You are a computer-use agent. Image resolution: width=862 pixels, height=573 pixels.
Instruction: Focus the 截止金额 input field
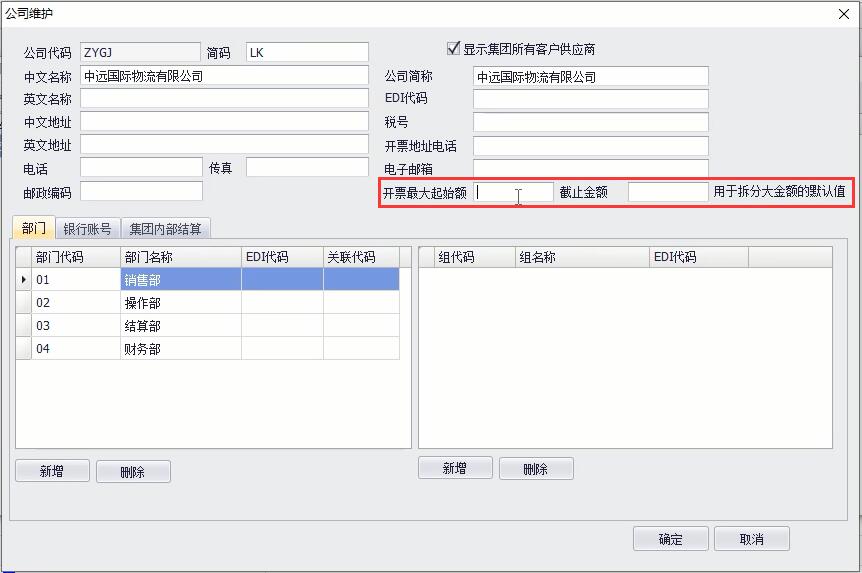667,192
